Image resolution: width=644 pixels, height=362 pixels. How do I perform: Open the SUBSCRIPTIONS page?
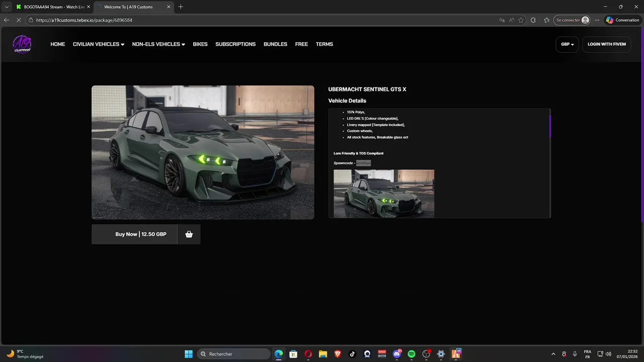tap(235, 44)
